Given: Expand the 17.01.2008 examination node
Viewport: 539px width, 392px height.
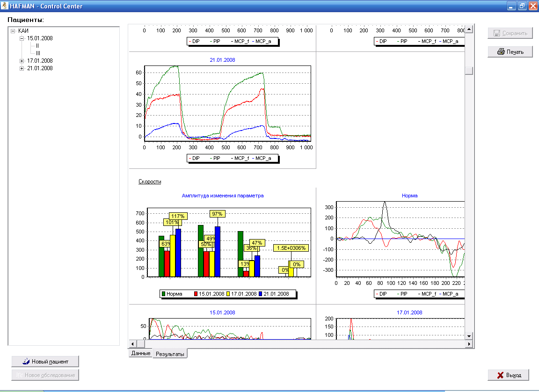Looking at the screenshot, I should [22, 61].
